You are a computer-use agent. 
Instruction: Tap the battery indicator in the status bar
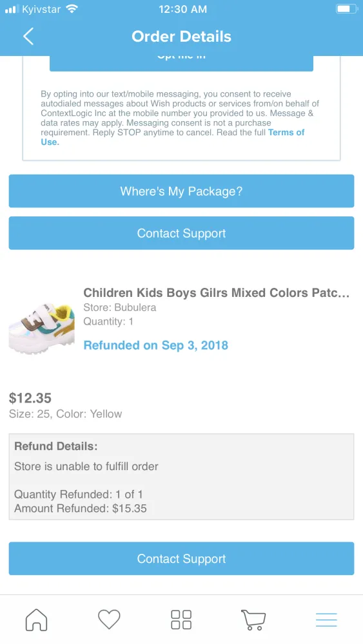pyautogui.click(x=346, y=9)
